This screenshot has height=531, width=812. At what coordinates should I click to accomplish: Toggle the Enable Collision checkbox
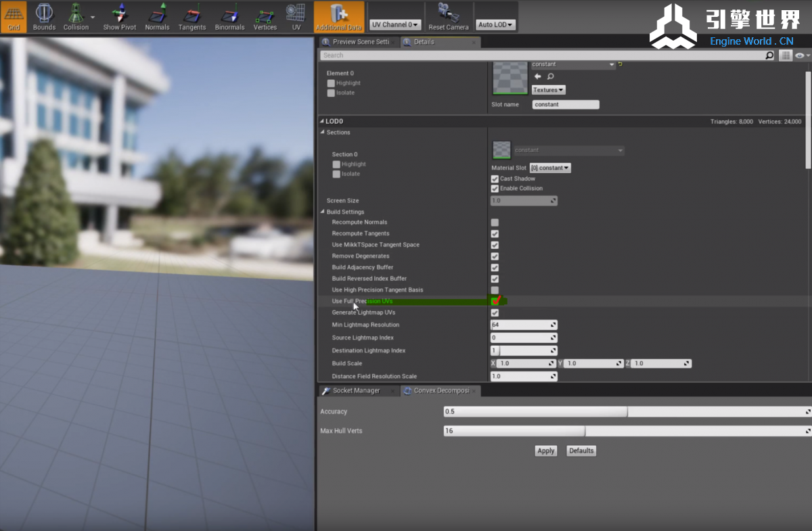click(495, 189)
